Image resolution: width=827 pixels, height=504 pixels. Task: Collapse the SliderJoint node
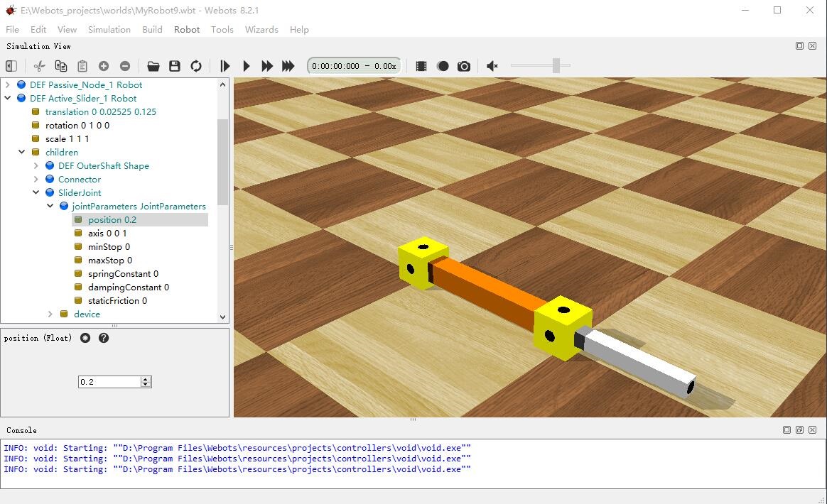pos(36,192)
